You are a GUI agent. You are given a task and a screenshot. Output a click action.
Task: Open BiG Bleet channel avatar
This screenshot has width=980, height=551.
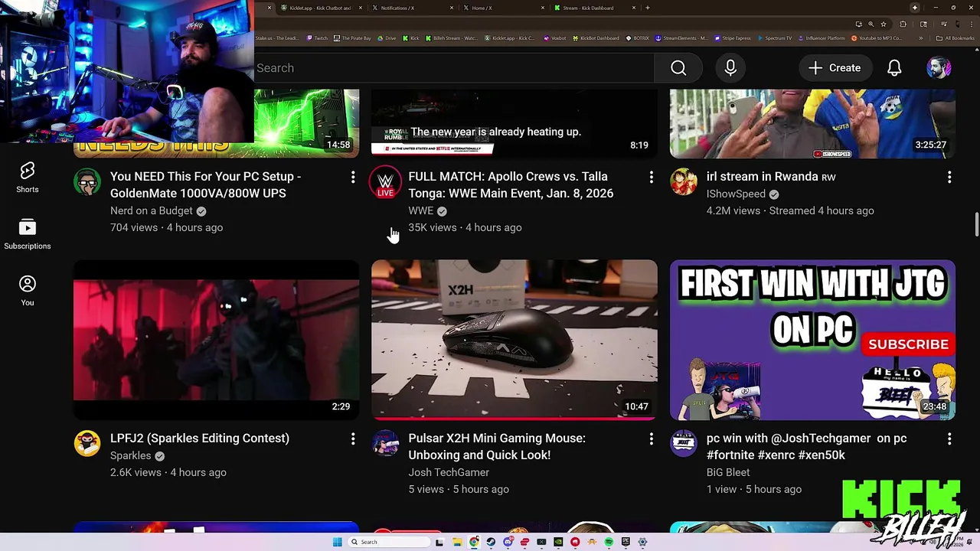point(684,444)
